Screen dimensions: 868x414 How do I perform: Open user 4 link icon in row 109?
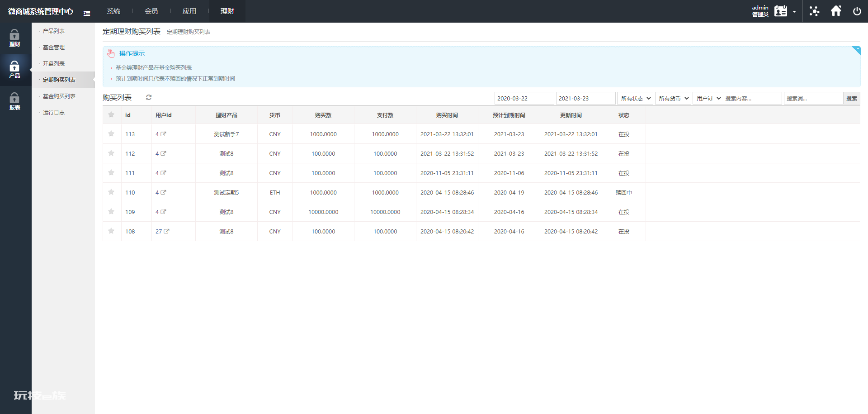164,212
